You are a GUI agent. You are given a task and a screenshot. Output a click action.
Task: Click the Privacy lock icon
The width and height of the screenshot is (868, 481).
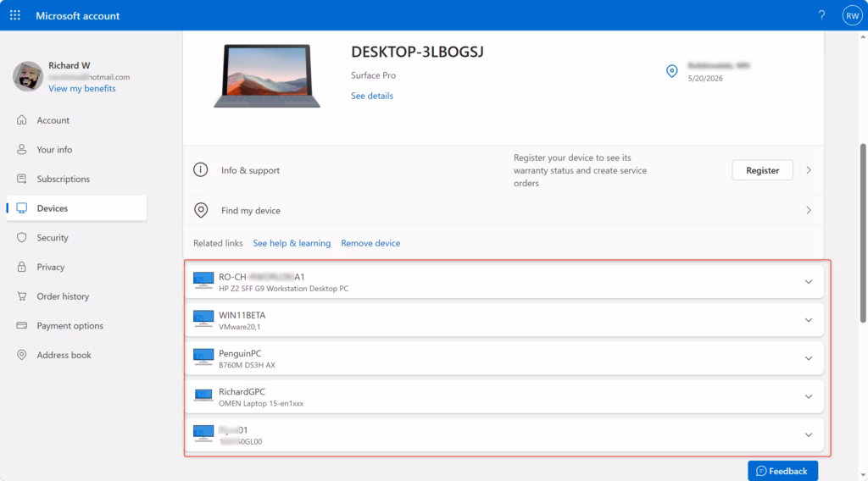coord(21,267)
